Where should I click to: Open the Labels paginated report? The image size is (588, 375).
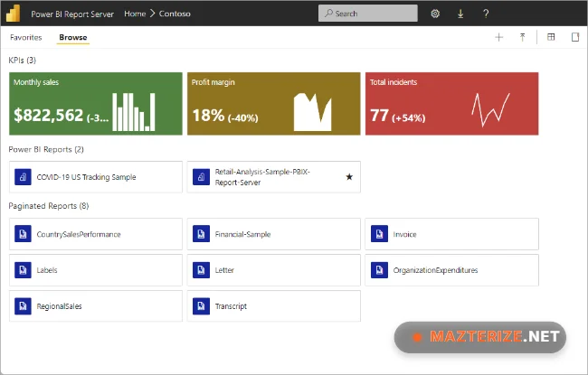pos(96,270)
